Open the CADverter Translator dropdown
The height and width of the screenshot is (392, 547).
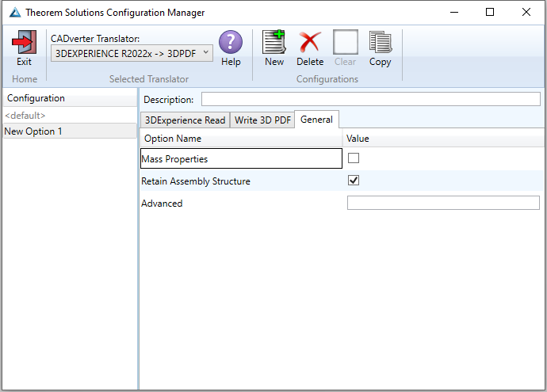tap(132, 53)
